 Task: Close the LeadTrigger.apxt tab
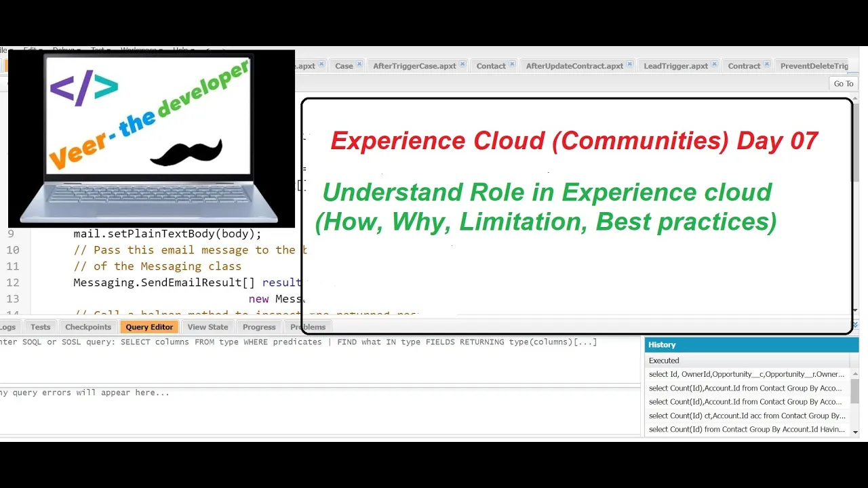pos(715,65)
